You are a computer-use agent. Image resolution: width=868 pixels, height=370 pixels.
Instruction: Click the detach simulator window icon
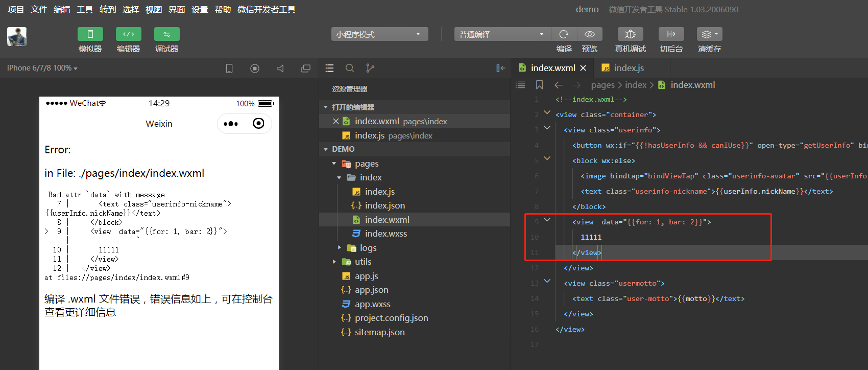click(x=306, y=68)
